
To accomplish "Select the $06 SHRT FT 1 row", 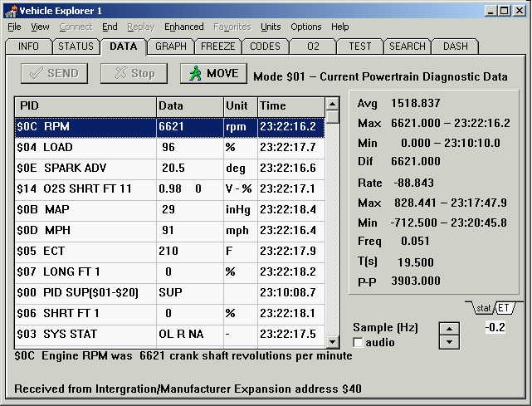I will coord(169,314).
